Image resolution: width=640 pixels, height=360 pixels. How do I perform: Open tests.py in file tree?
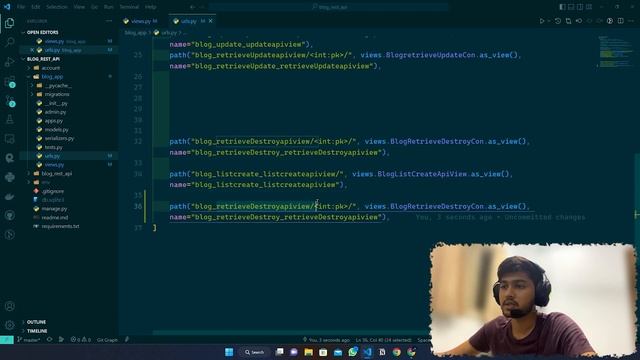point(53,147)
